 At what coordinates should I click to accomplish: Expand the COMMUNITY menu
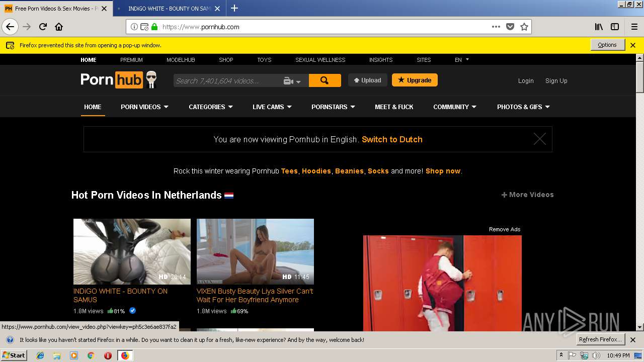[x=455, y=107]
